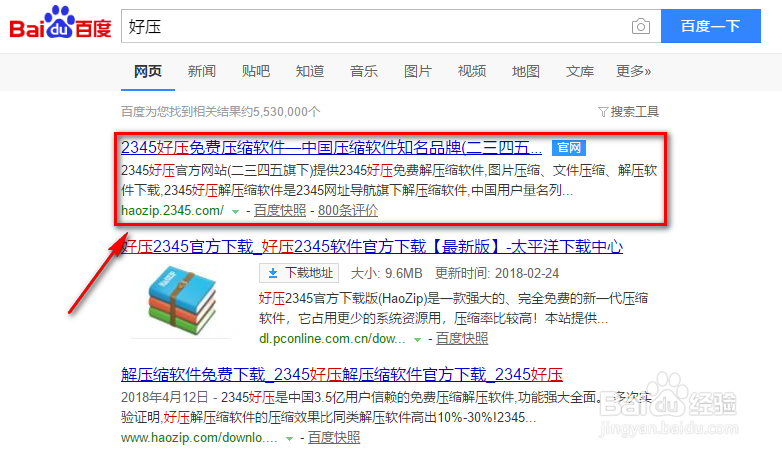Switch to the 新闻 tab
The width and height of the screenshot is (782, 455).
[201, 71]
